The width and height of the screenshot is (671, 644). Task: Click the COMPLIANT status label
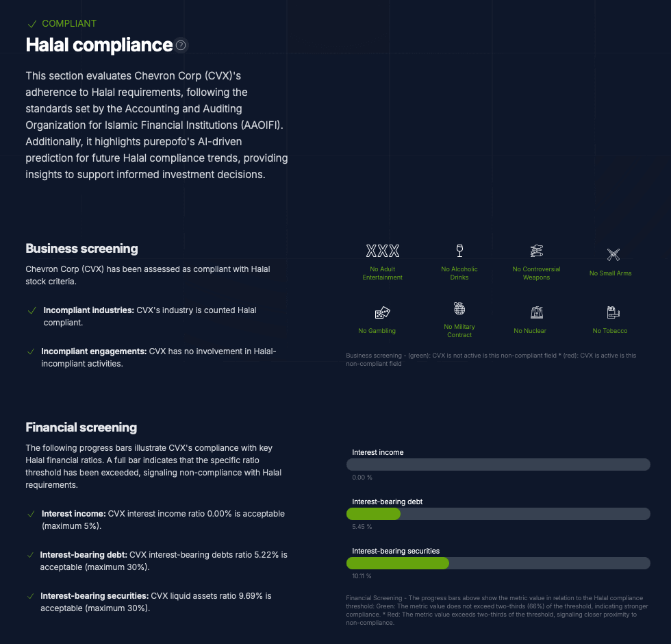[69, 23]
